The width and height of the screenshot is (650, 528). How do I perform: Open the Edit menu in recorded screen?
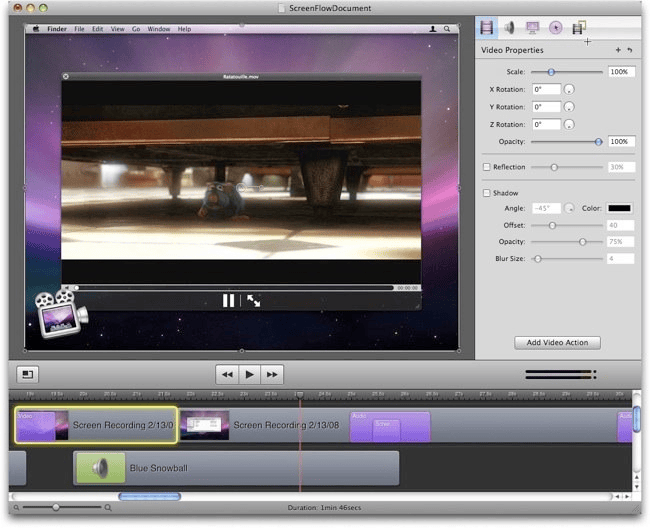coord(97,29)
